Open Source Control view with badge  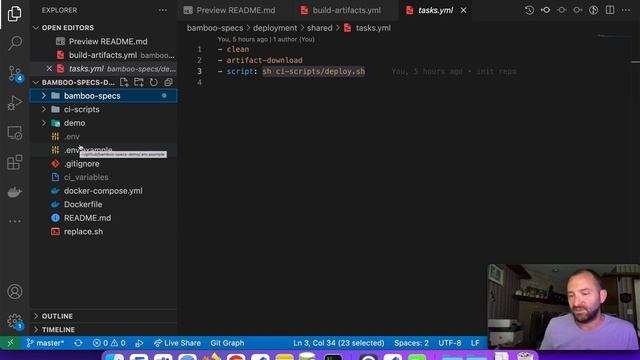pos(15,73)
